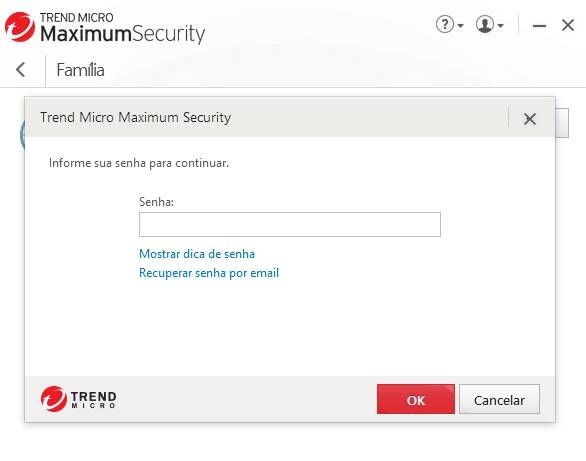Viewport: 586px width, 461px height.
Task: Click the dialog title Trend Micro Maximum Security
Action: 135,117
